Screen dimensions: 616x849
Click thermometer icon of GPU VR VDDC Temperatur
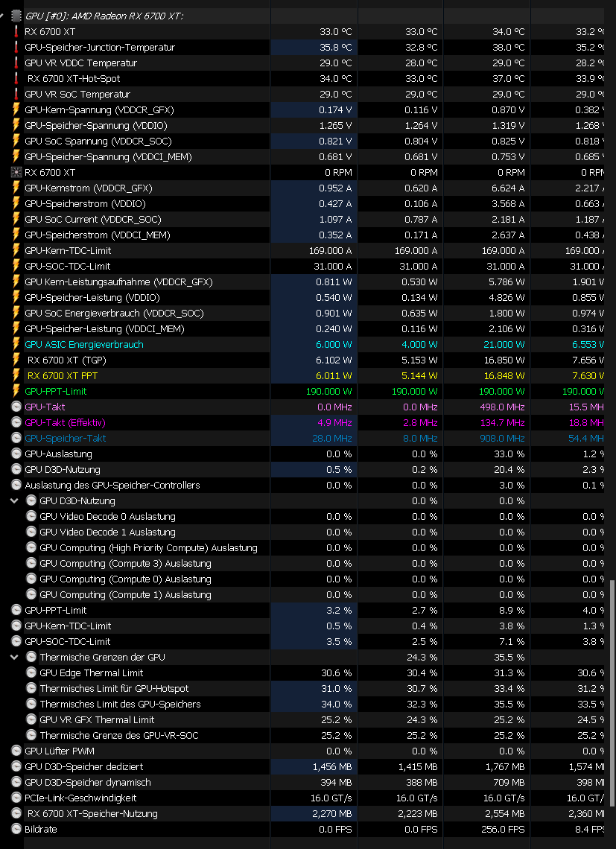16,63
